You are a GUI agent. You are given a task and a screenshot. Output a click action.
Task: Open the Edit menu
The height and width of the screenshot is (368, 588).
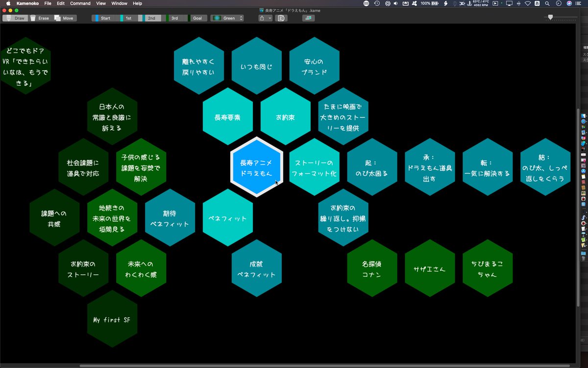coord(61,3)
